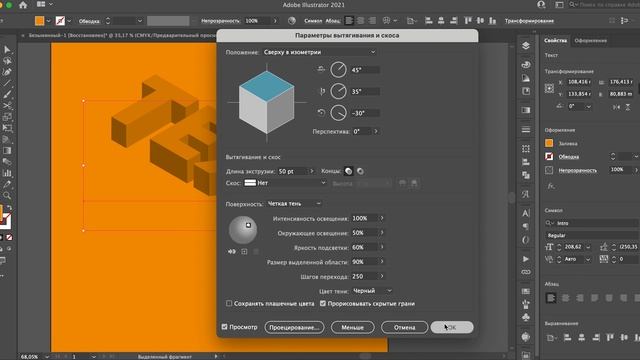The width and height of the screenshot is (640, 360).
Task: Open Character link in control bar
Action: 313,21
